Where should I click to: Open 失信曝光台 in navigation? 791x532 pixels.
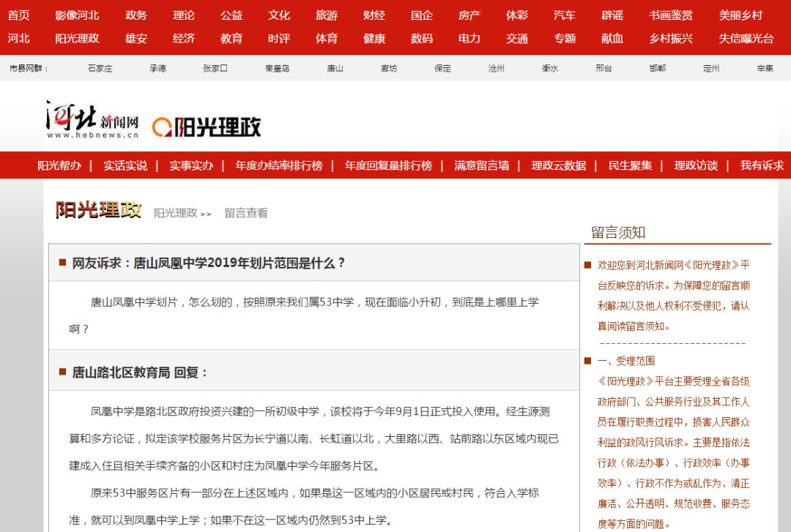746,39
